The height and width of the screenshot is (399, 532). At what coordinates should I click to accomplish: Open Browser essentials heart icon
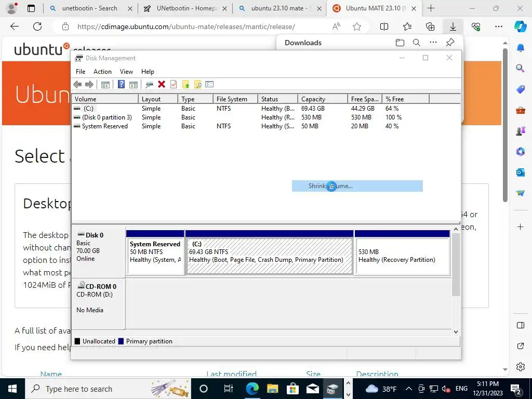(x=476, y=26)
